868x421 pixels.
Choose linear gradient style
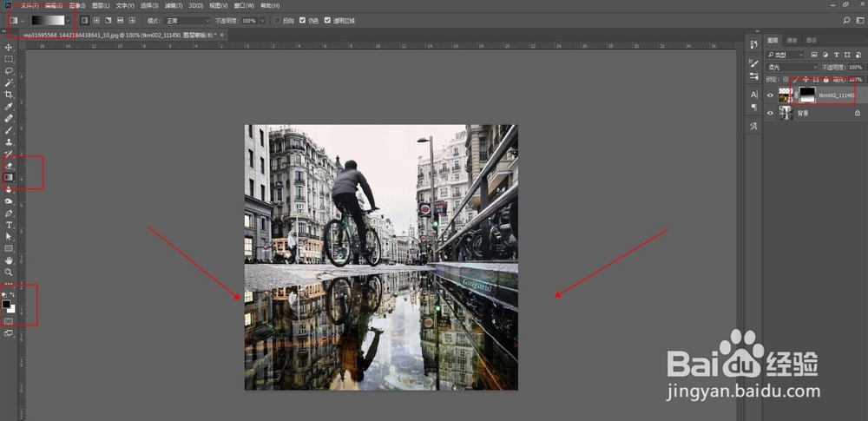coord(85,21)
